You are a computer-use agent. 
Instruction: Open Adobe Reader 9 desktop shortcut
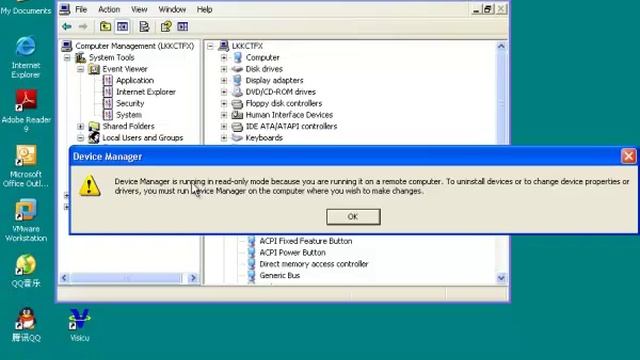click(x=26, y=111)
